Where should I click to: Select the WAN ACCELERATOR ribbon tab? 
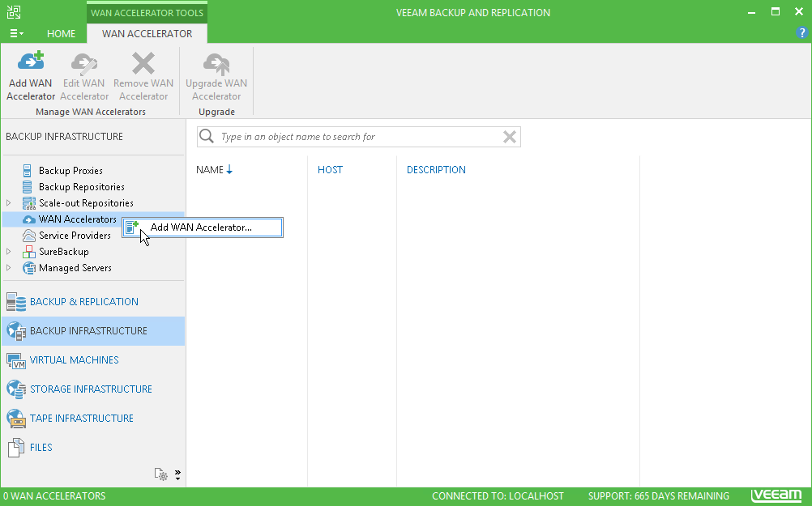[x=147, y=34]
